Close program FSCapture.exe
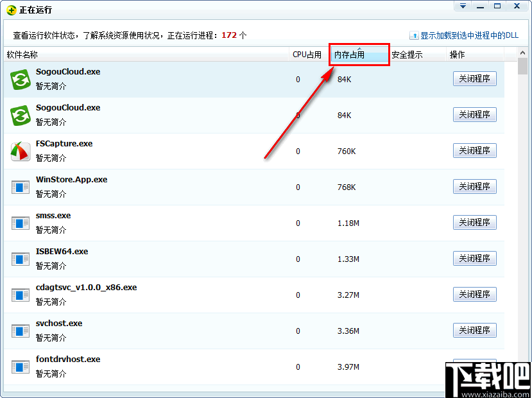The height and width of the screenshot is (398, 532). 475,151
